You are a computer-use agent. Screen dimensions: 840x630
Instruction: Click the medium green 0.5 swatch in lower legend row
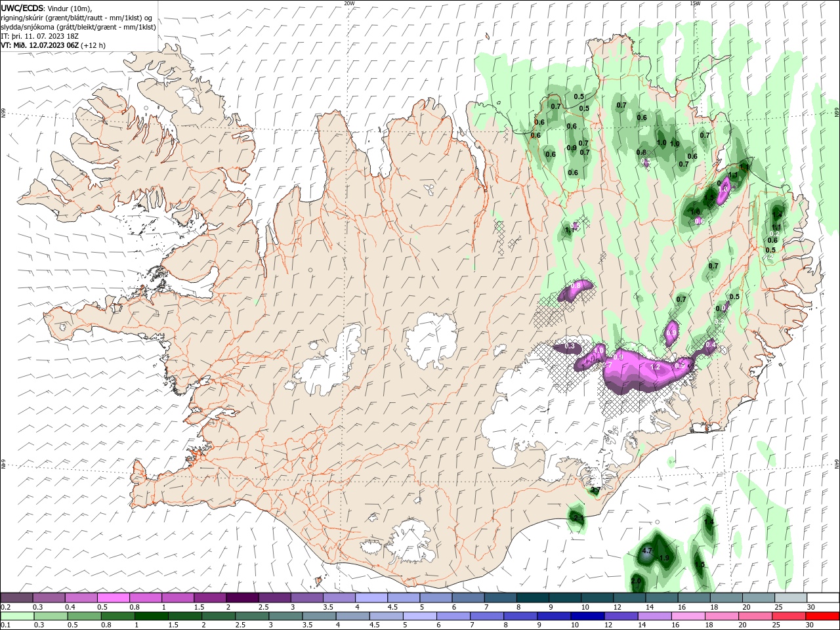(85, 616)
